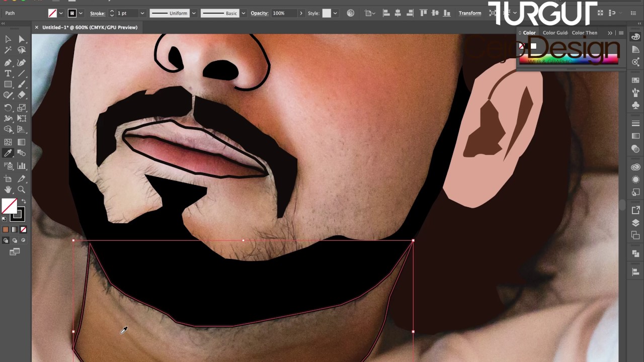Open the graphic Style dropdown
This screenshot has height=362, width=644.
pos(335,13)
